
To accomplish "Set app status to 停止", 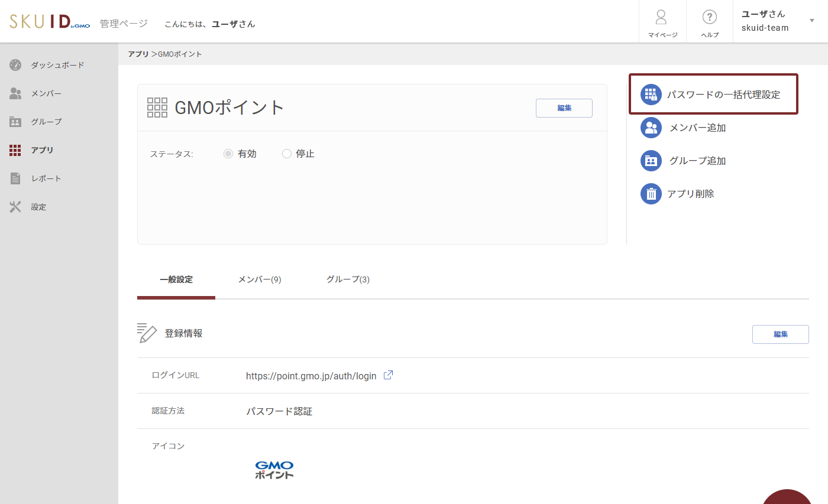I will pos(286,153).
